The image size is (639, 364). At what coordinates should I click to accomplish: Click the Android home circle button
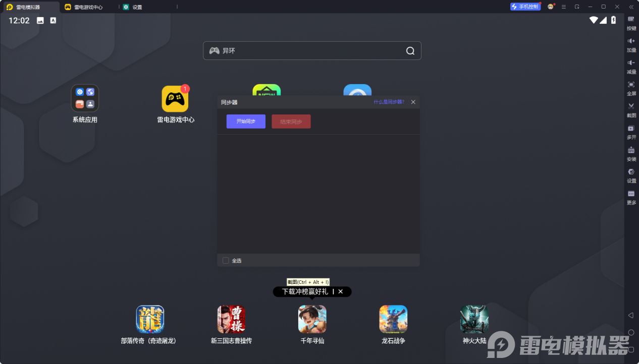coord(631,332)
